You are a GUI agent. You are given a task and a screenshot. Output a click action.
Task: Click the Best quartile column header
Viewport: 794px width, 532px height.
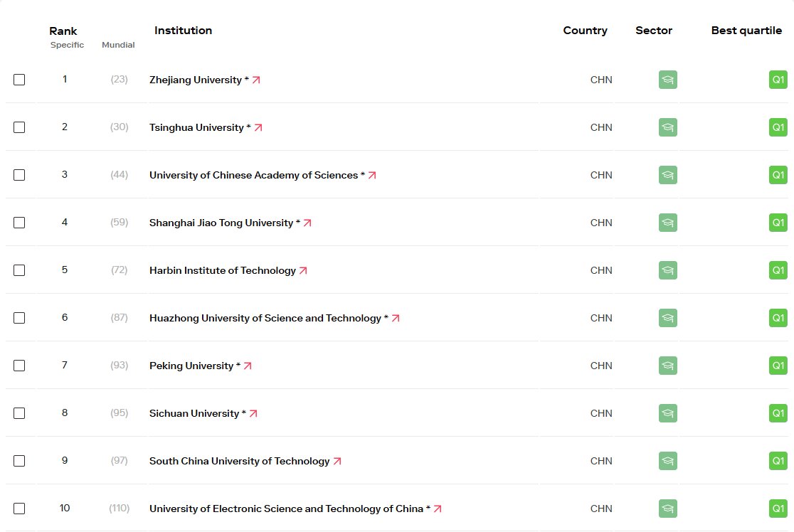pos(746,31)
